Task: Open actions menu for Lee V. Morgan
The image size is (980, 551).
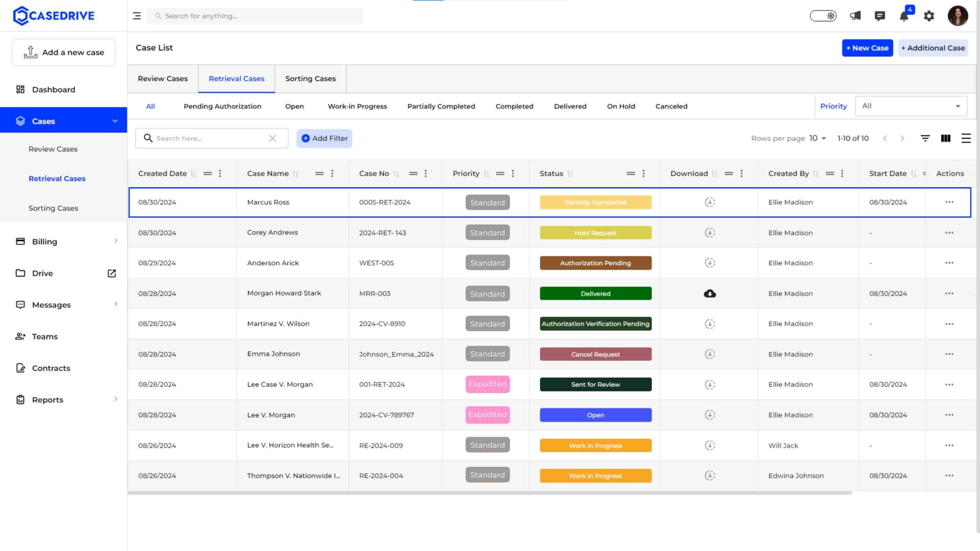Action: [949, 415]
